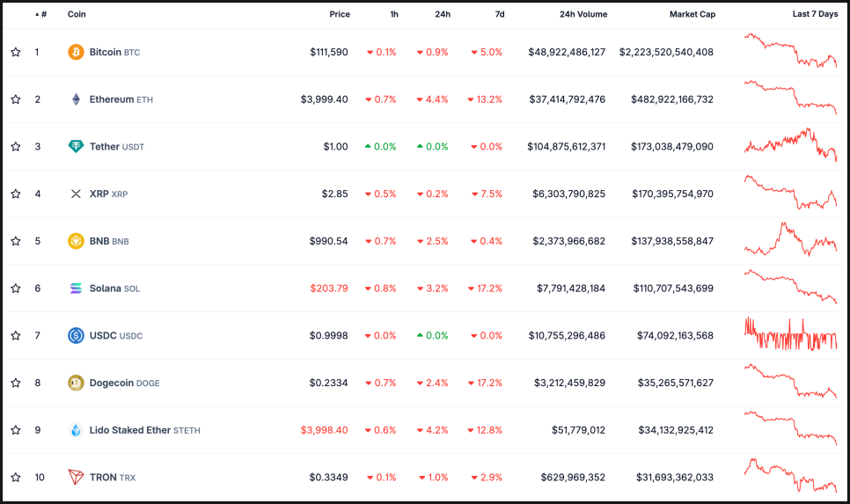Open USDC's 7-day sparkline chart
Viewport: 850px width, 504px height.
pos(790,334)
